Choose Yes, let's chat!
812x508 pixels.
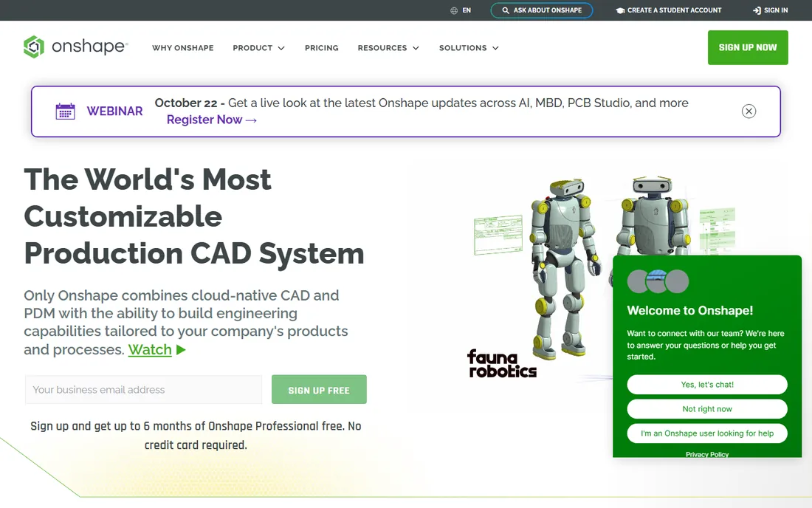[x=707, y=384]
